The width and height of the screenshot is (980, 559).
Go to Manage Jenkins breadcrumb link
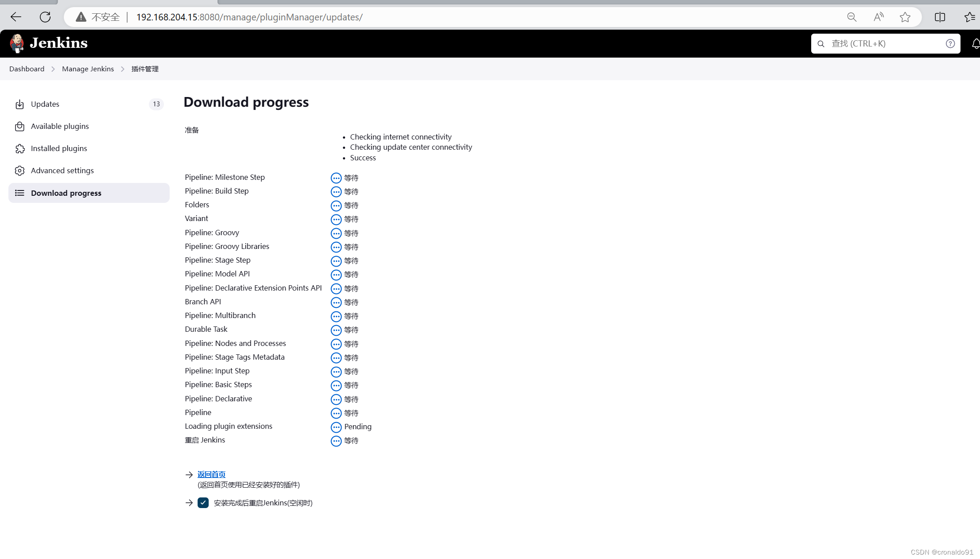click(88, 69)
